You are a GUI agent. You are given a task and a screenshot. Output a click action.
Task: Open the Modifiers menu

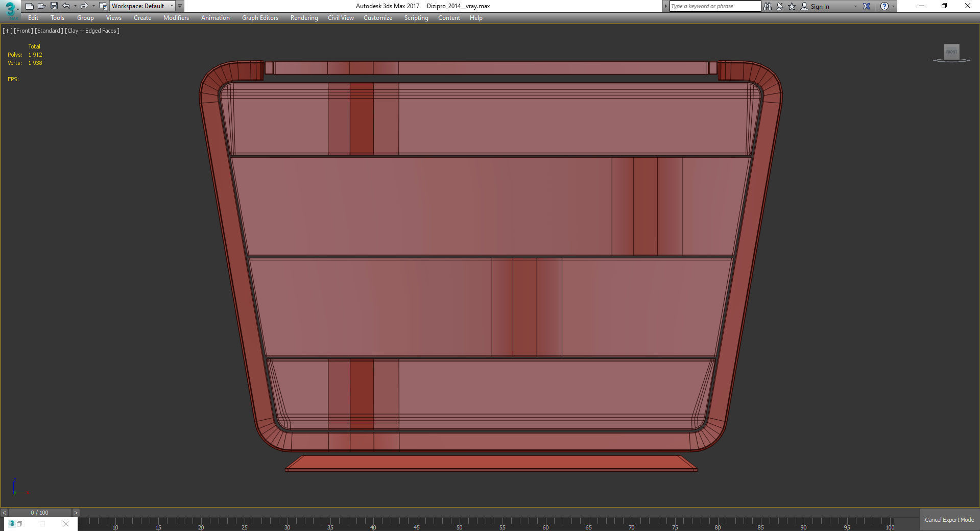click(x=176, y=18)
